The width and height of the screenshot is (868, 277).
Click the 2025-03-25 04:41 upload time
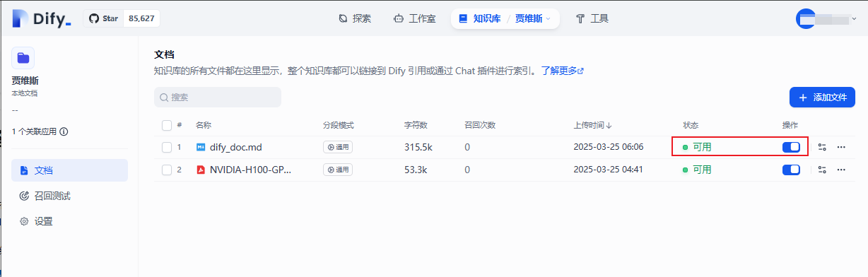[x=609, y=170]
